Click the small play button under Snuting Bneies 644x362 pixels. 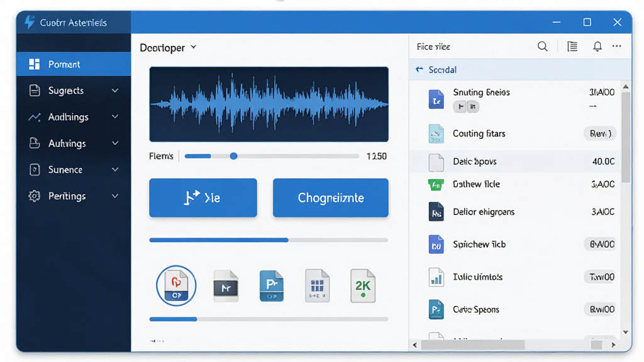(460, 107)
